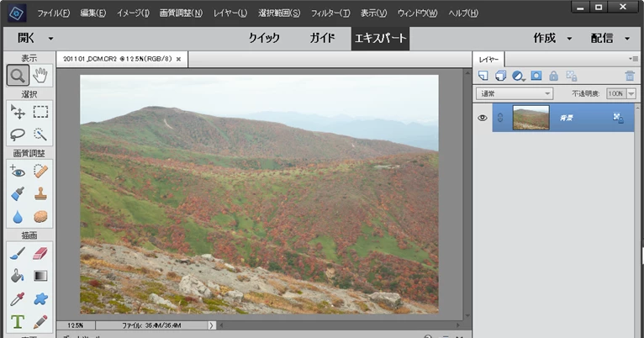Toggle link chain of 背景 layer
Screen dimensions: 644x338
point(500,118)
